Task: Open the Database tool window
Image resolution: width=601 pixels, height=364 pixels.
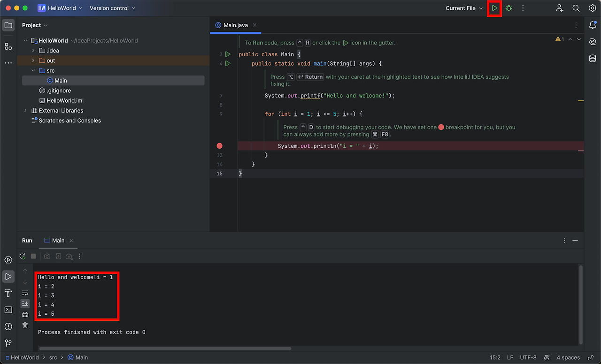Action: [x=593, y=58]
